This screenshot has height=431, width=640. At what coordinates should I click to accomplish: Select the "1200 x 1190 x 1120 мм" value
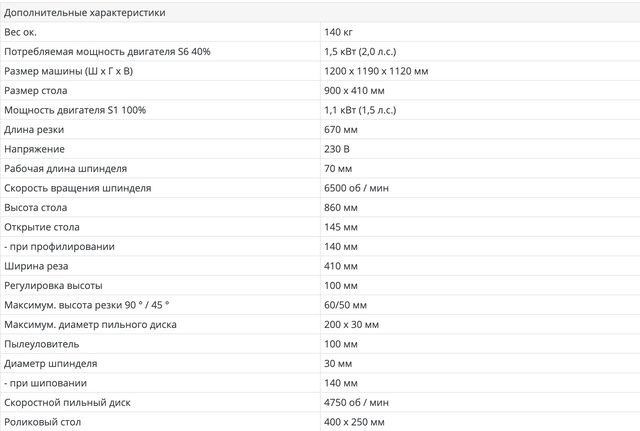[x=376, y=71]
